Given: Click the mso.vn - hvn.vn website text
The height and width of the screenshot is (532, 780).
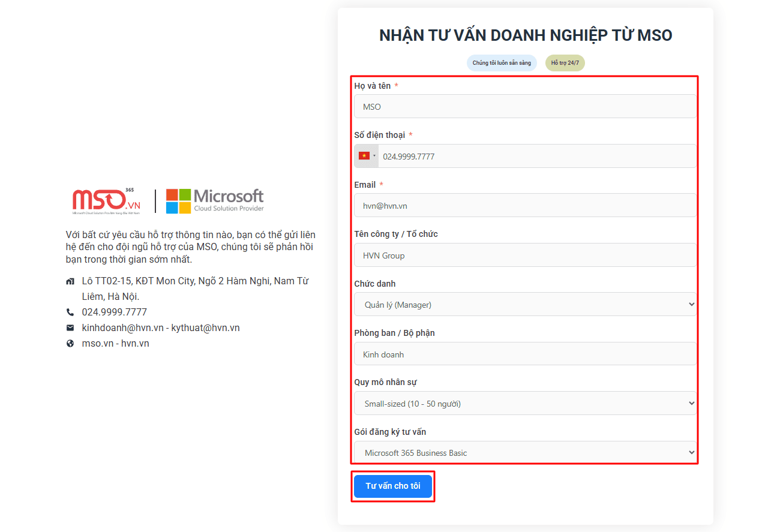Looking at the screenshot, I should (116, 344).
